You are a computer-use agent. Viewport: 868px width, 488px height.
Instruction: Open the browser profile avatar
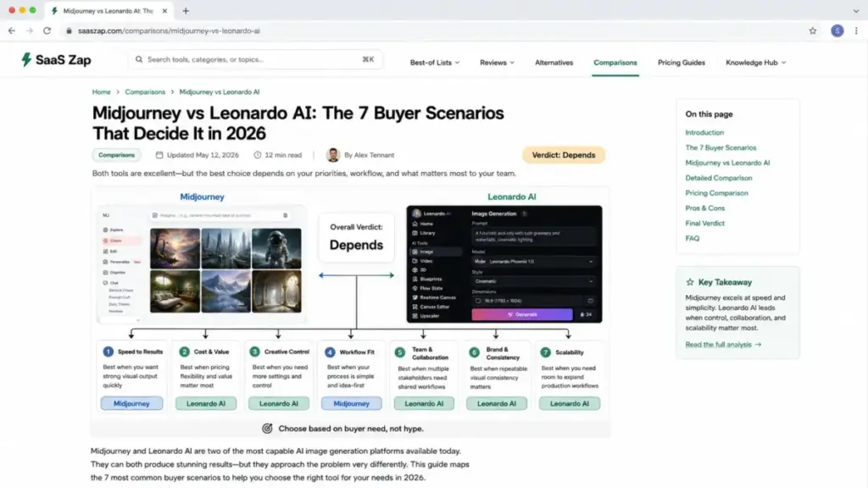[x=837, y=31]
